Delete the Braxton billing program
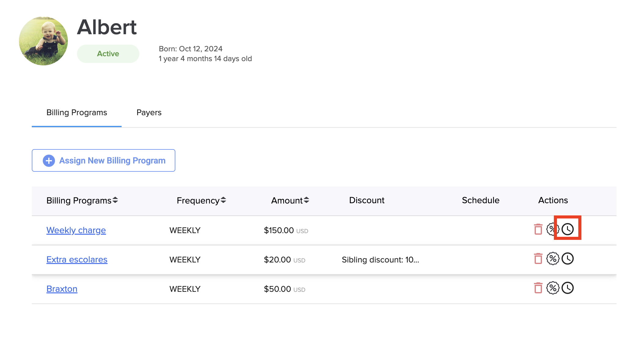 coord(538,288)
